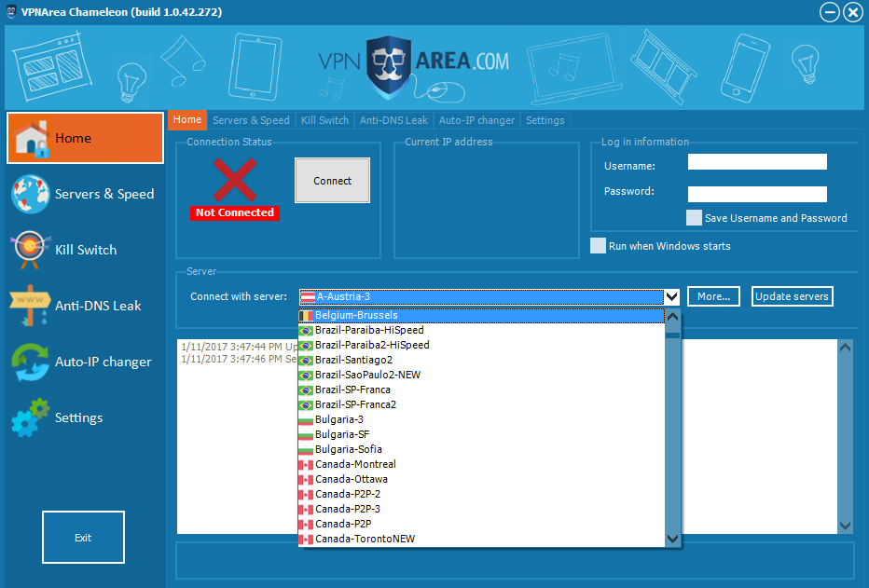Tick Save Username and Password checkbox

pos(694,218)
